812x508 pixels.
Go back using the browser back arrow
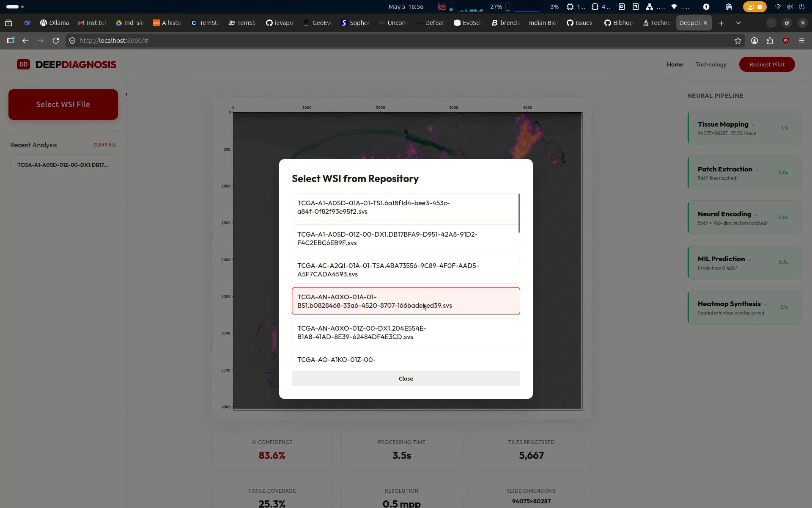[x=25, y=41]
